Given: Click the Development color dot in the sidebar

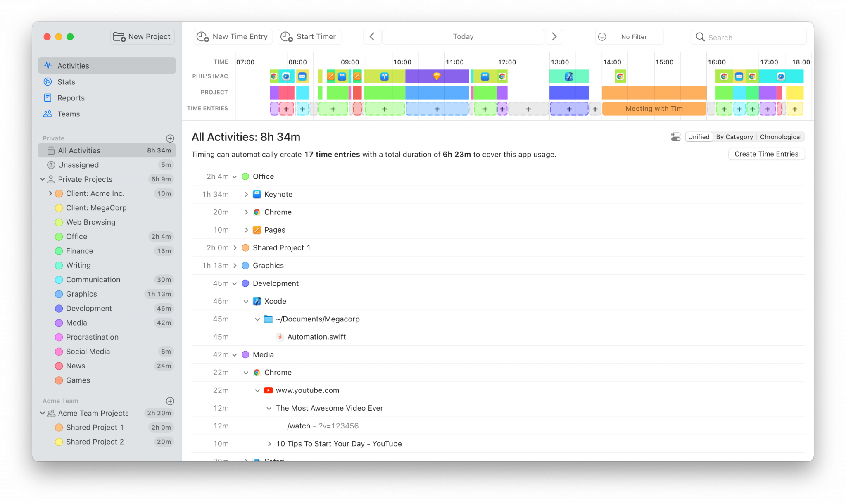Looking at the screenshot, I should coord(58,308).
